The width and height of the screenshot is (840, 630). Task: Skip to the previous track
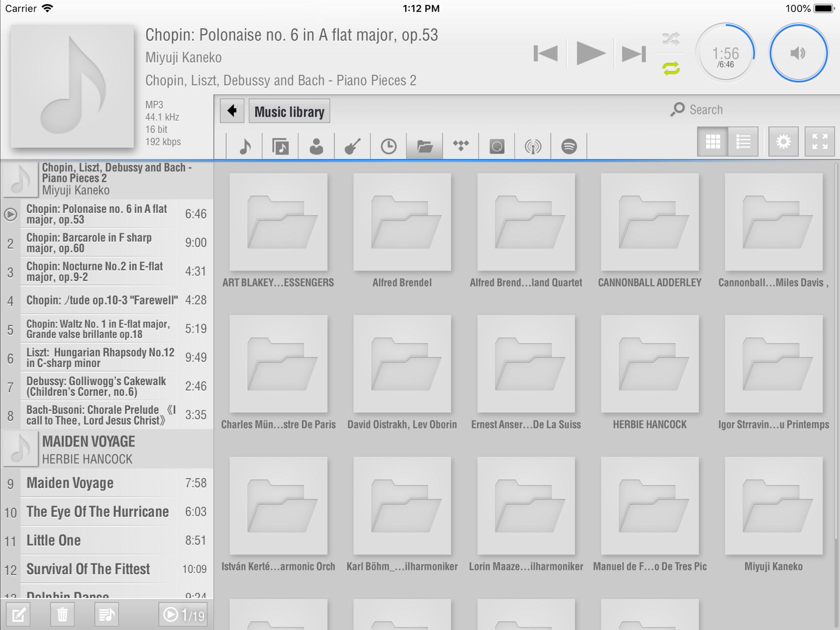[545, 53]
